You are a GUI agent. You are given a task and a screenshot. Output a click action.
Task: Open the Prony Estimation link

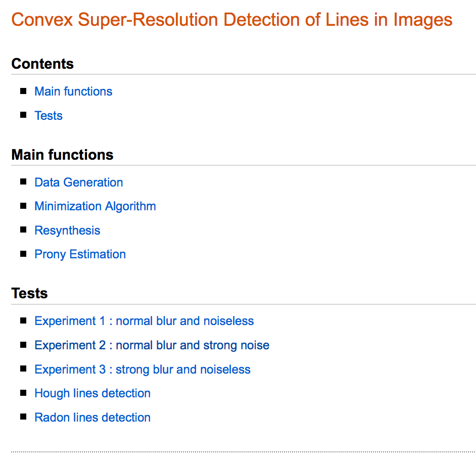80,254
